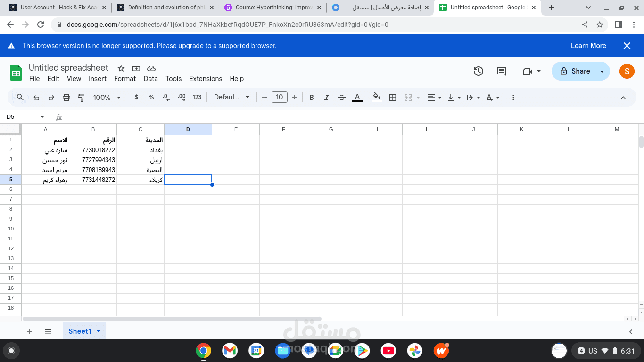Open the Edit menu
This screenshot has height=362, width=644.
(53, 79)
